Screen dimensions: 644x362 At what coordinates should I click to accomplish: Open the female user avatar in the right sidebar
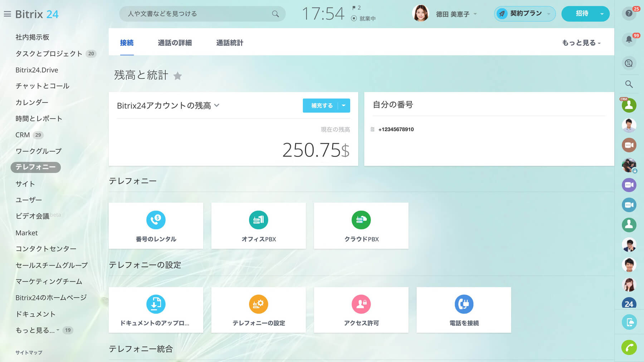[x=629, y=285]
